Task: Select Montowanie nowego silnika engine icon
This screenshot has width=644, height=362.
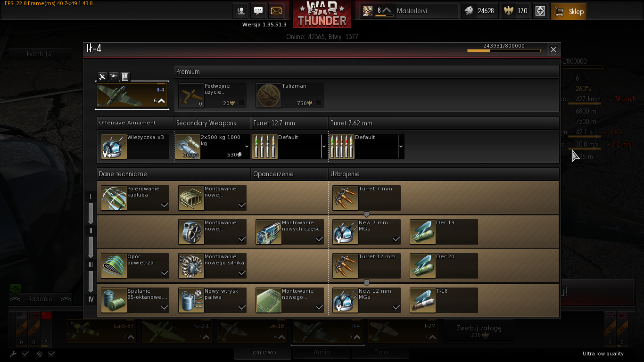Action: 191,266
